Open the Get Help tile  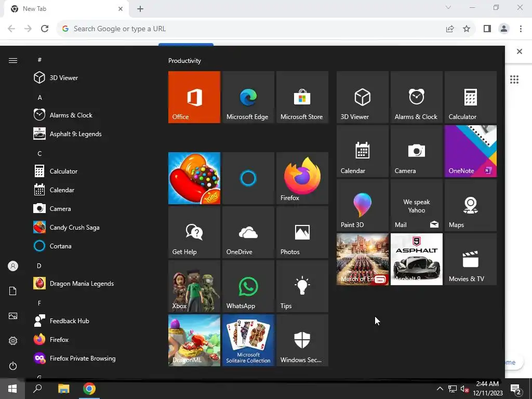(x=194, y=232)
